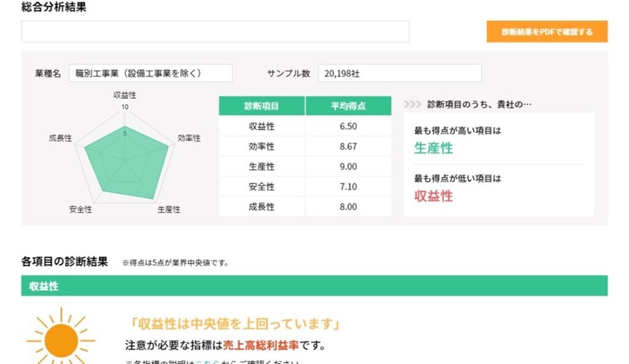
Task: Select the 安全性 row scoring 7.10
Action: 305,187
